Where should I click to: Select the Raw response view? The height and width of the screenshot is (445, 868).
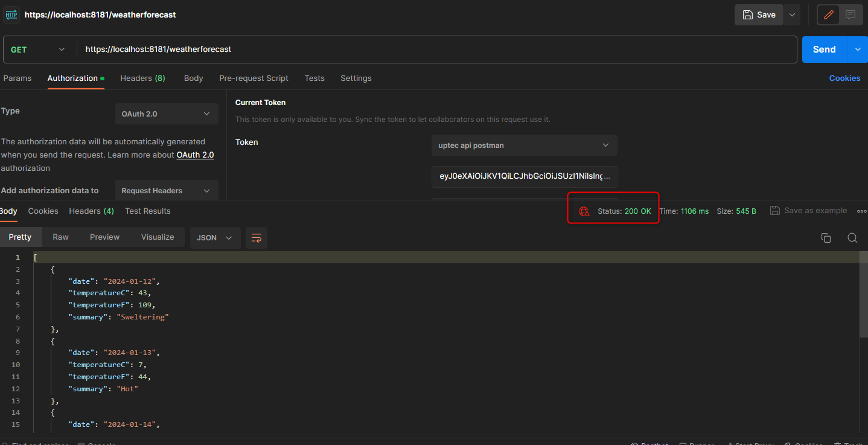tap(60, 237)
